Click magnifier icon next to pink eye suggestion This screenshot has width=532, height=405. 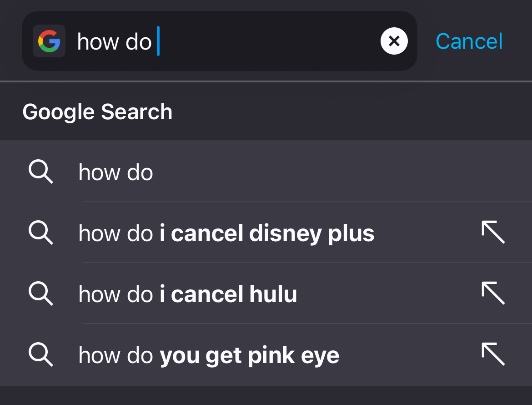40,354
